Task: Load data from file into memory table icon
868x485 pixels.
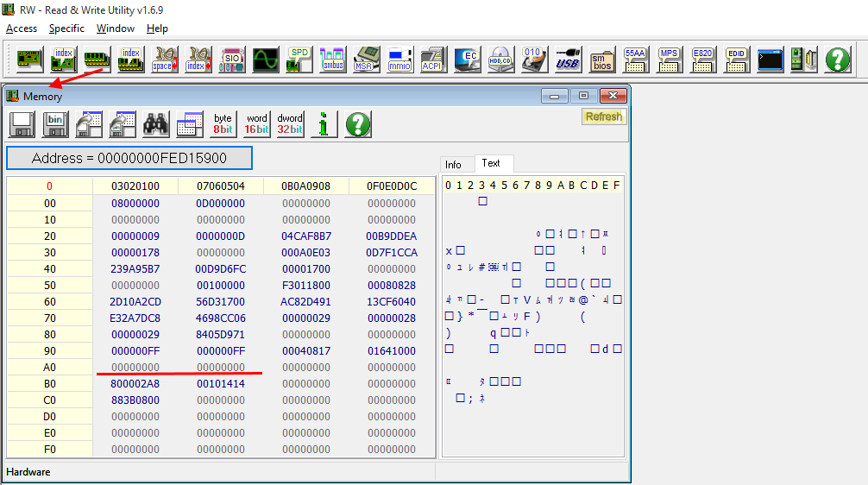Action: point(89,124)
